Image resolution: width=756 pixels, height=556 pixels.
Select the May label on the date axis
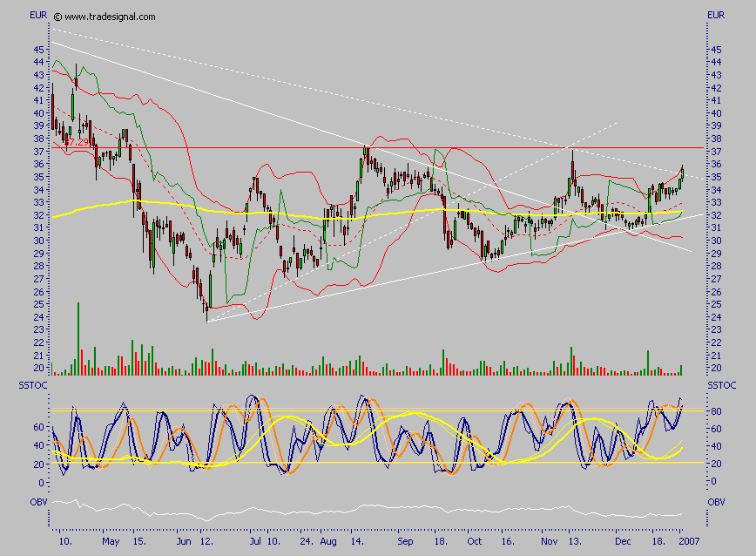pos(111,541)
